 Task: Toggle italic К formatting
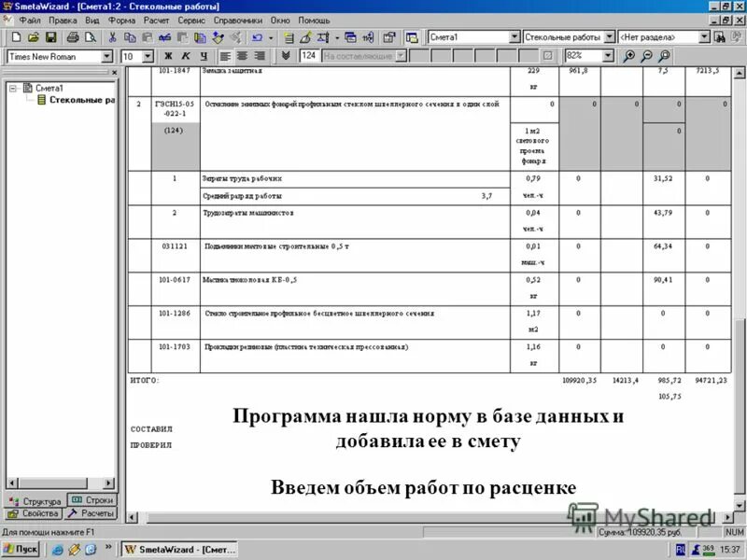click(186, 56)
